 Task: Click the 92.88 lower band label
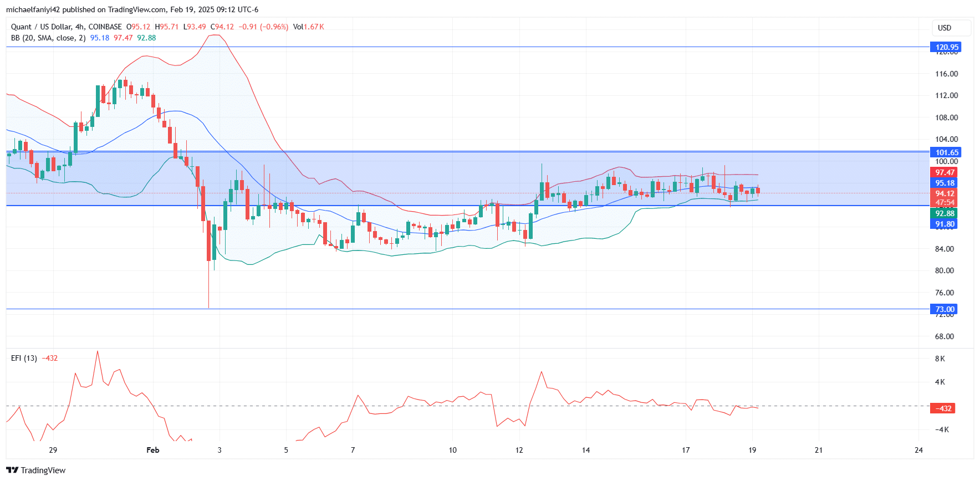pyautogui.click(x=944, y=213)
